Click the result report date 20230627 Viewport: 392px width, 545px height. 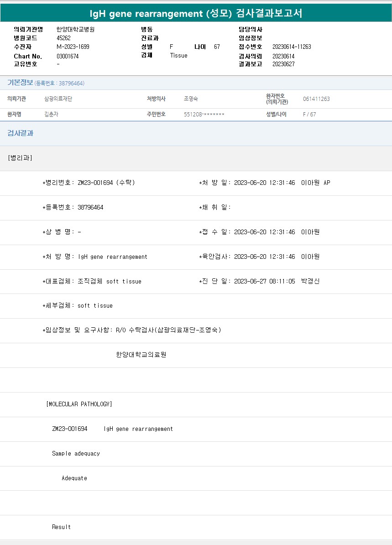pyautogui.click(x=283, y=64)
